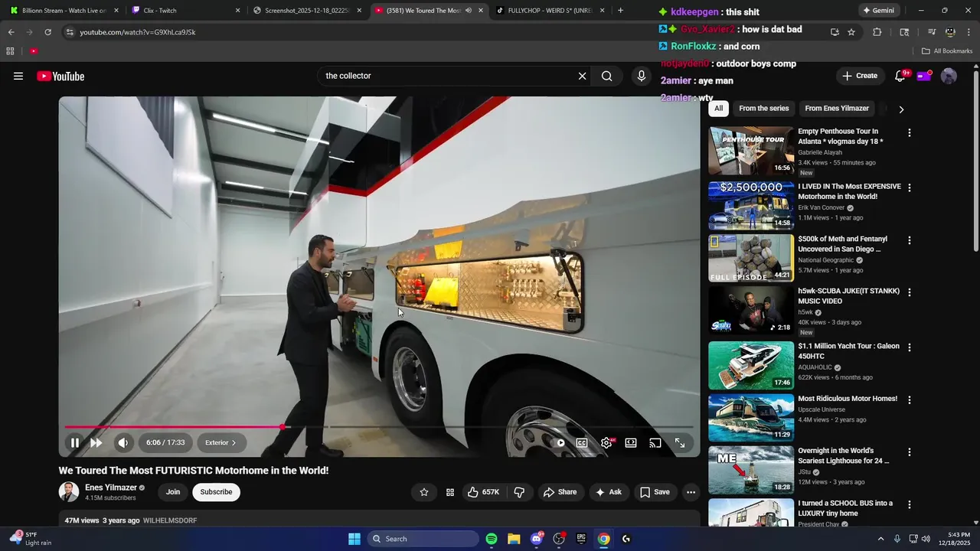This screenshot has width=980, height=551.
Task: Go to the YouTube home logo
Action: pyautogui.click(x=60, y=76)
